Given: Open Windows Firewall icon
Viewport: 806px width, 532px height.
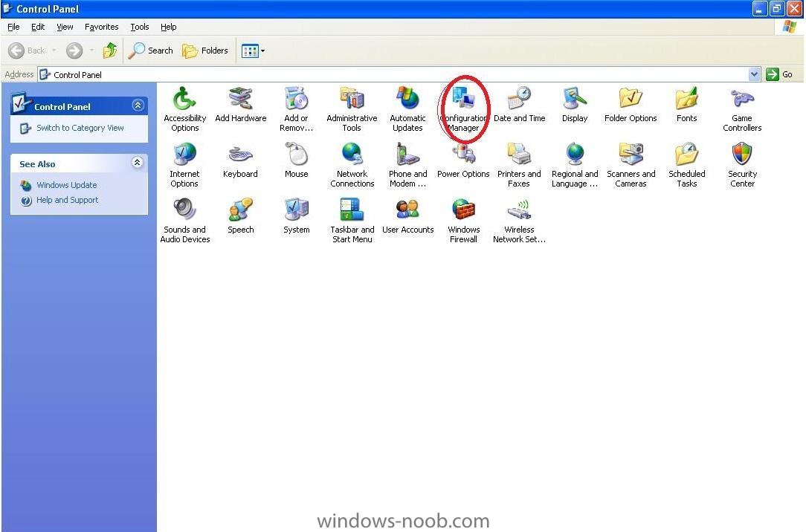Looking at the screenshot, I should point(464,221).
